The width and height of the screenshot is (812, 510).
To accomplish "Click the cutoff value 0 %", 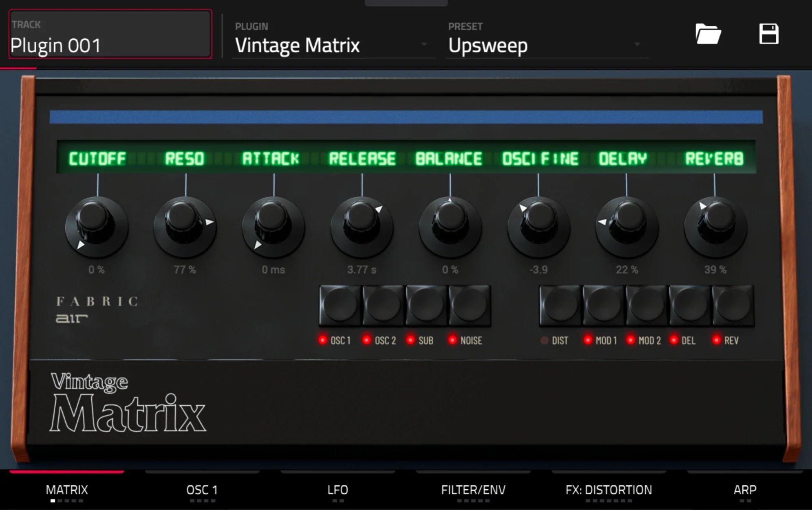I will coord(97,270).
